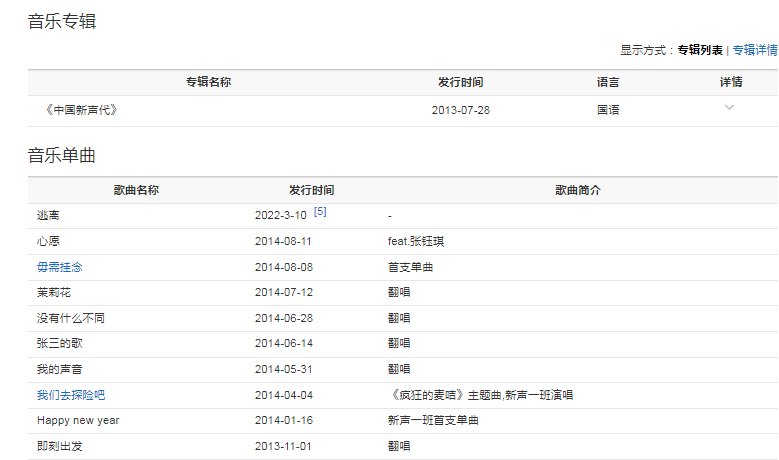Click the album release date 2013-07-28
The height and width of the screenshot is (460, 779).
460,110
